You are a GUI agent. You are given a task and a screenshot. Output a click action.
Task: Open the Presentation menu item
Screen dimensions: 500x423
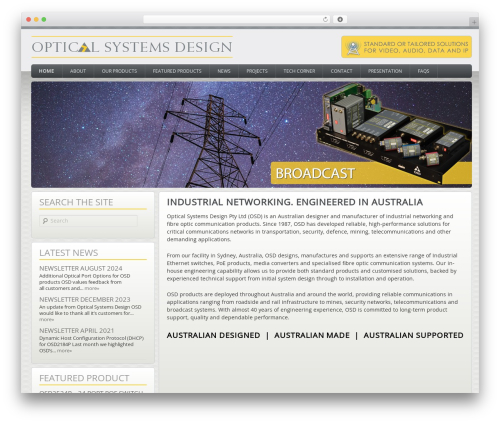pyautogui.click(x=385, y=71)
